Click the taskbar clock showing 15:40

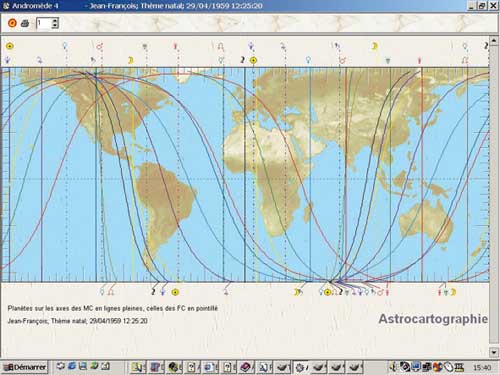point(482,367)
